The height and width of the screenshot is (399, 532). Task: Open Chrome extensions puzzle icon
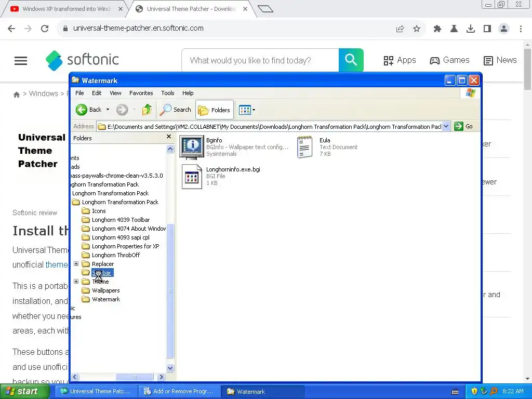(x=437, y=29)
